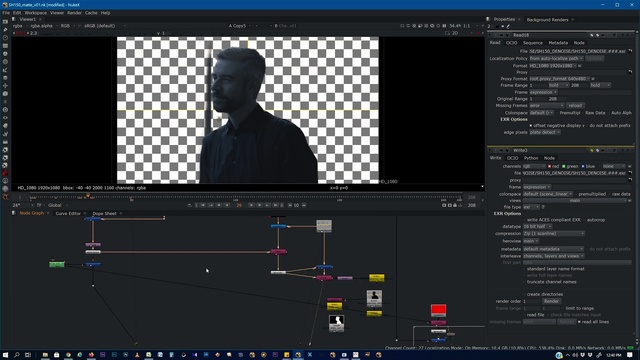Viewport: 640px width, 360px height.
Task: Open file browser for Read18 file path
Action: click(x=630, y=51)
